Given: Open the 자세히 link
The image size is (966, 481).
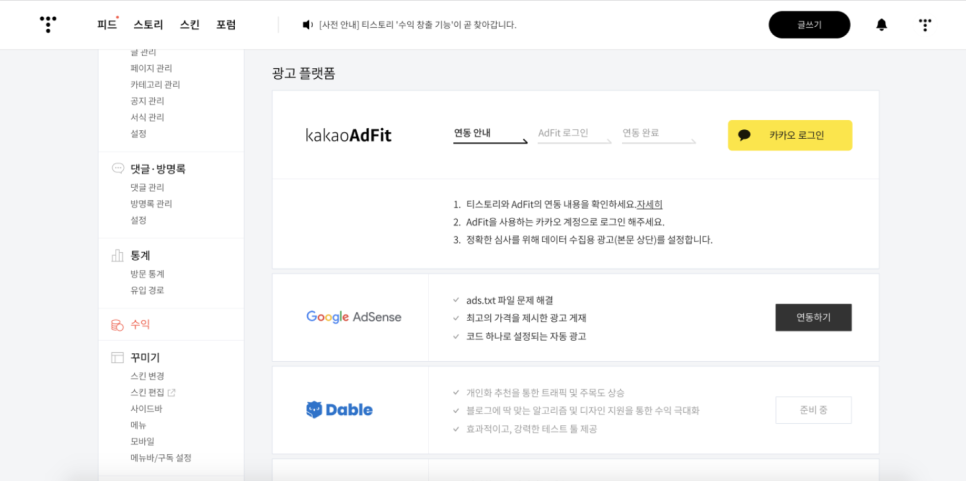Looking at the screenshot, I should click(x=649, y=204).
